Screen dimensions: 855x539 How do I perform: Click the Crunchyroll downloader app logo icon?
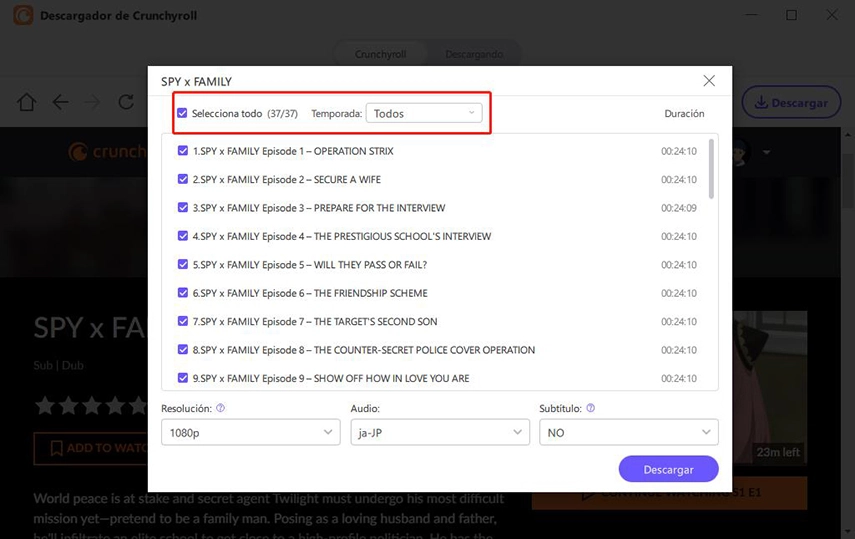pyautogui.click(x=23, y=15)
